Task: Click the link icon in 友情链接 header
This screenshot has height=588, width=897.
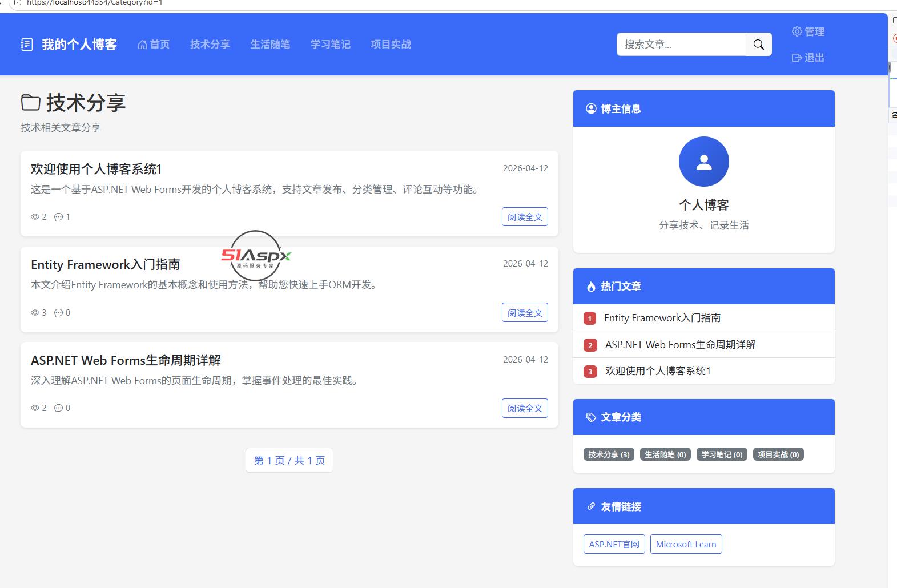Action: pyautogui.click(x=591, y=506)
